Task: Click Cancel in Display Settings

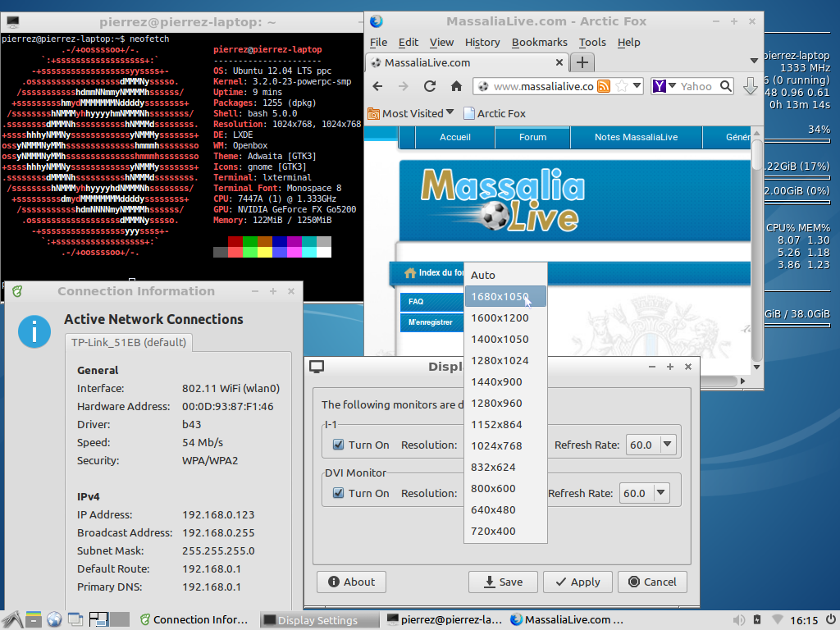Action: click(652, 582)
